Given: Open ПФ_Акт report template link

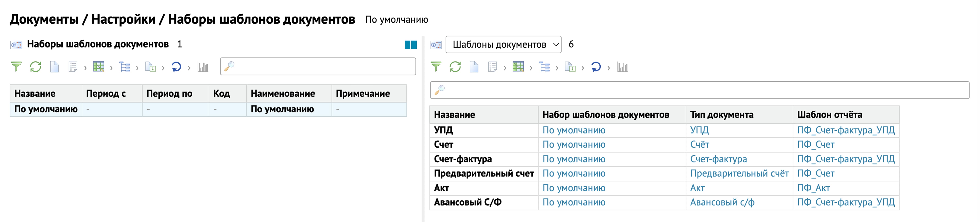Looking at the screenshot, I should click(813, 188).
